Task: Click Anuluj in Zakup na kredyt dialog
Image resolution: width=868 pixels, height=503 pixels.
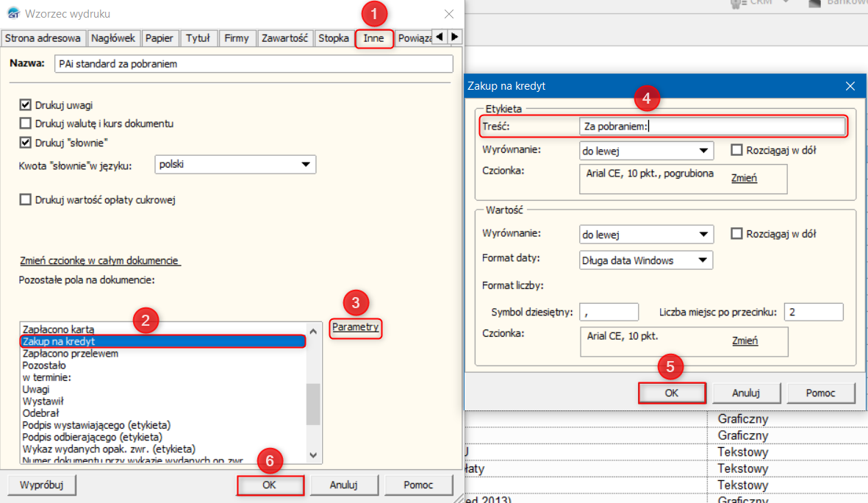Action: click(746, 393)
